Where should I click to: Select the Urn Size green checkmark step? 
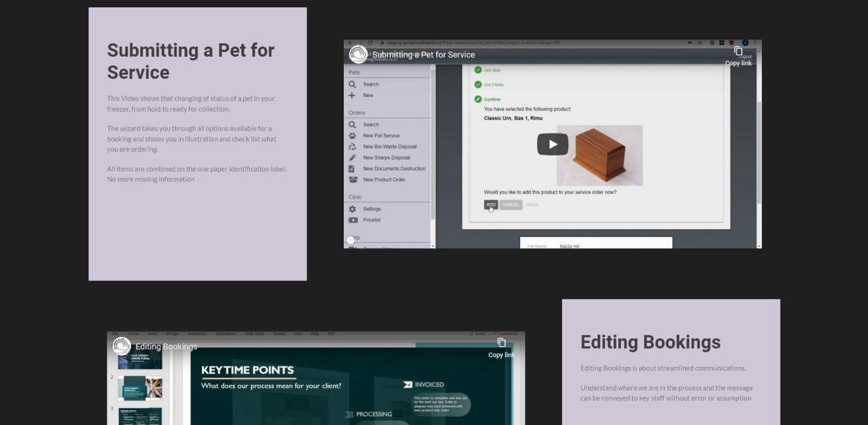pos(478,70)
